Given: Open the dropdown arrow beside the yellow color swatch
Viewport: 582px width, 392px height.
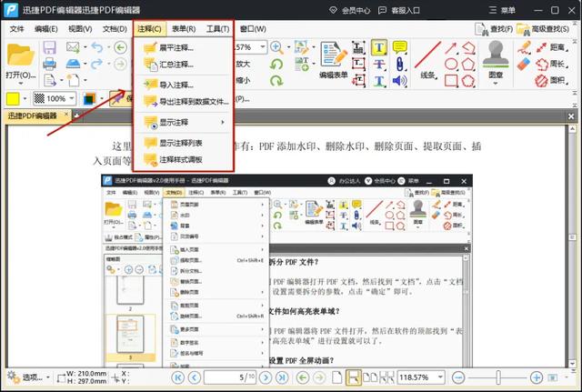Looking at the screenshot, I should [25, 99].
